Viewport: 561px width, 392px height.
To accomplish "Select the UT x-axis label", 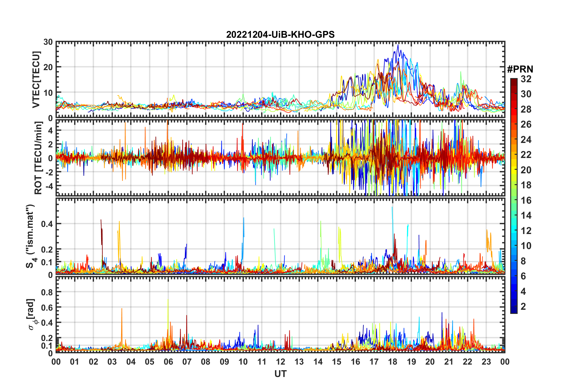I will pyautogui.click(x=280, y=374).
